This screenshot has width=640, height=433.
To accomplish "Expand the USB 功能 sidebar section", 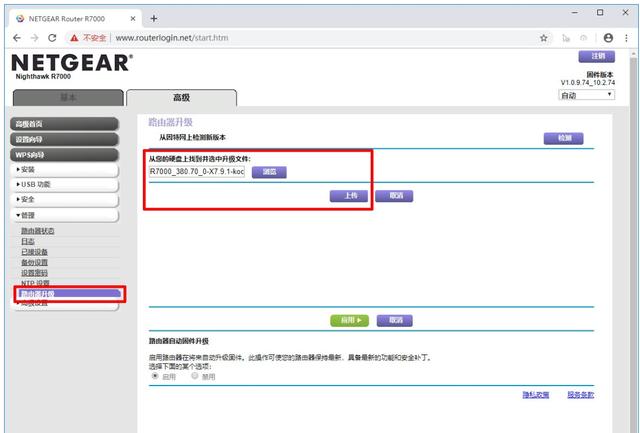I will [64, 184].
